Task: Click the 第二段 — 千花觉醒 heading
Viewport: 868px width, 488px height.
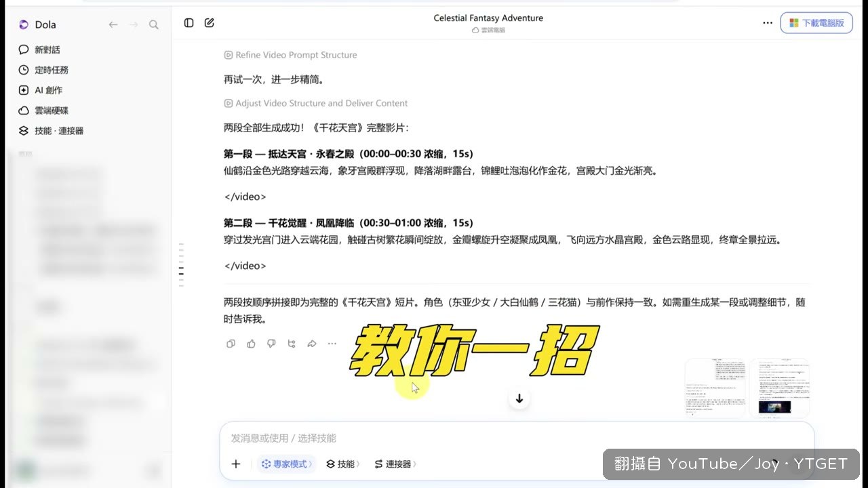Action: pyautogui.click(x=349, y=222)
